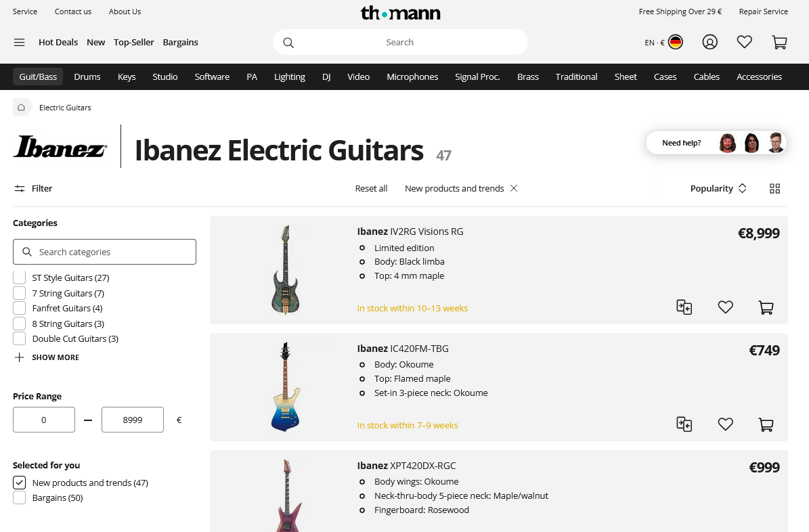
Task: Remove the New products and trends tag
Action: (514, 189)
